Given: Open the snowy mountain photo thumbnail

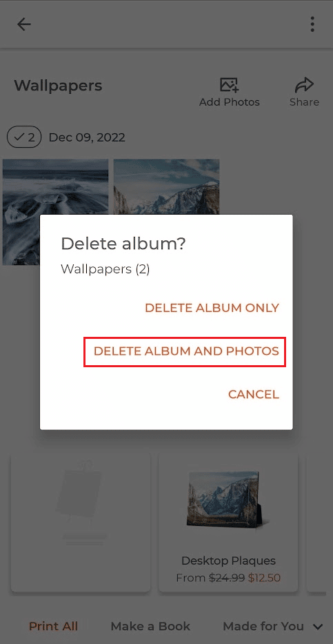Looking at the screenshot, I should click(x=167, y=187).
